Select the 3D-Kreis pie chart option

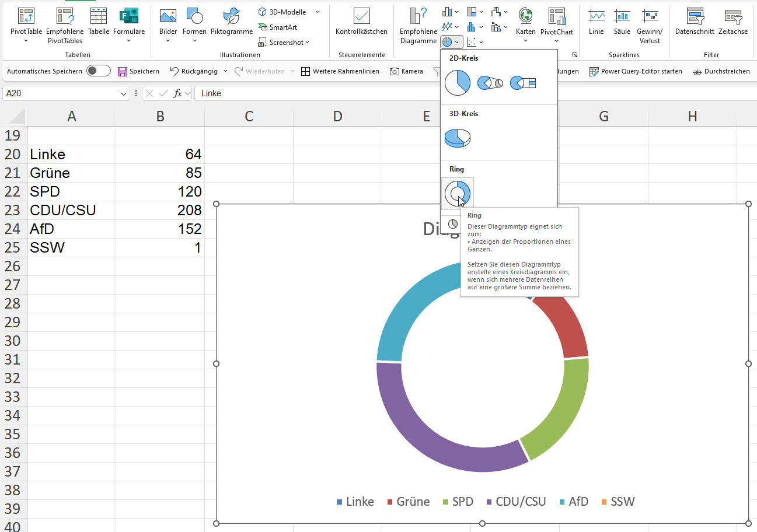pos(457,138)
